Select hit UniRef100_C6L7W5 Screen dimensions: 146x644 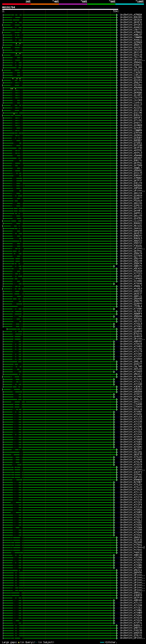(131, 366)
